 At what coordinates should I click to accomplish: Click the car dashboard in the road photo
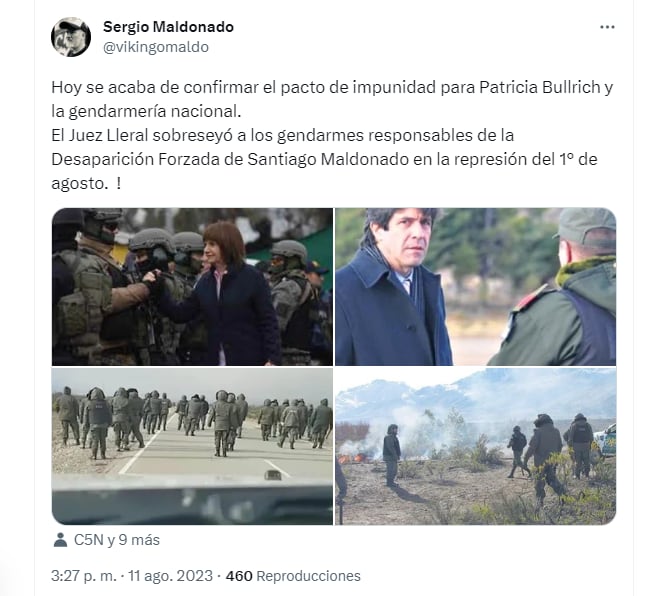[192, 503]
